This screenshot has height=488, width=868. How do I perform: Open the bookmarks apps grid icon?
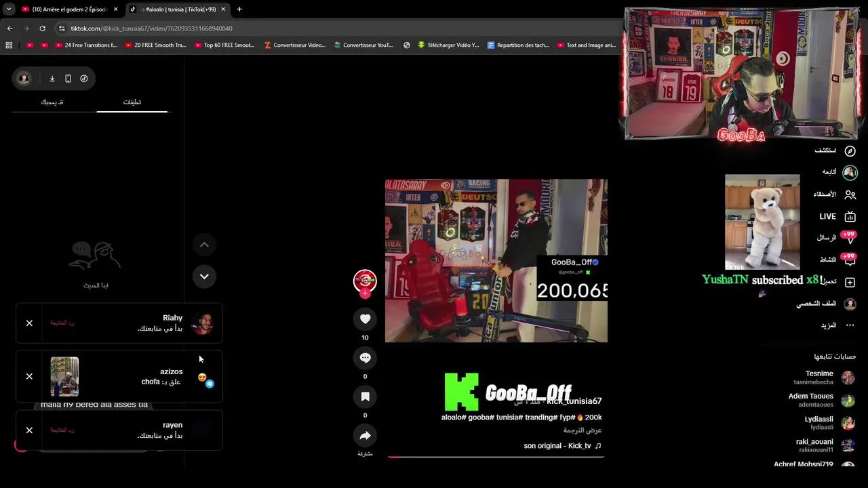(x=9, y=45)
